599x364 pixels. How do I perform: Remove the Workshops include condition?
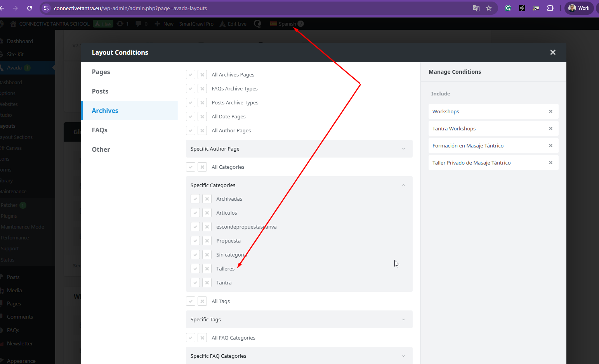(x=550, y=111)
